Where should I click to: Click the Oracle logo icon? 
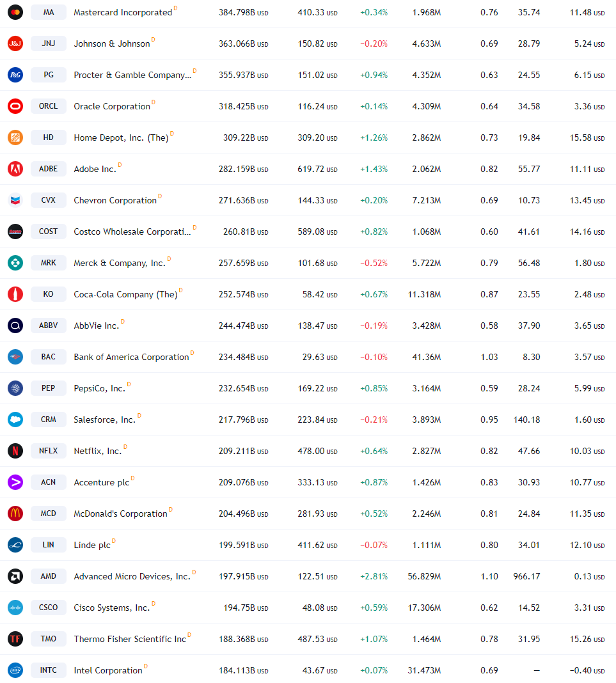coord(15,106)
